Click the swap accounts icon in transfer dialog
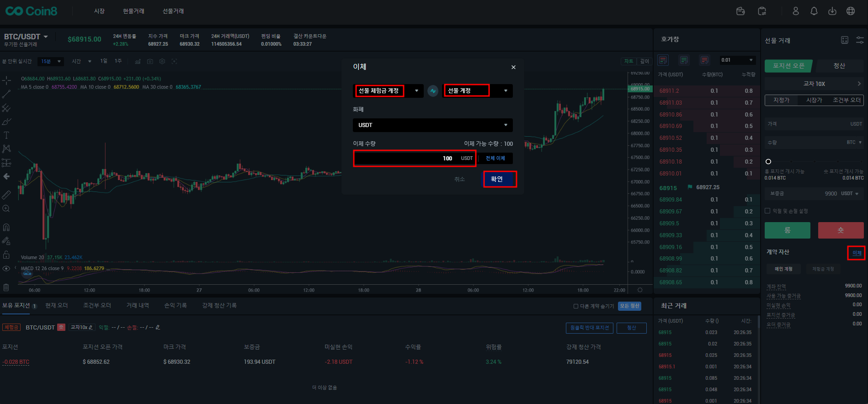868x404 pixels. click(x=432, y=91)
